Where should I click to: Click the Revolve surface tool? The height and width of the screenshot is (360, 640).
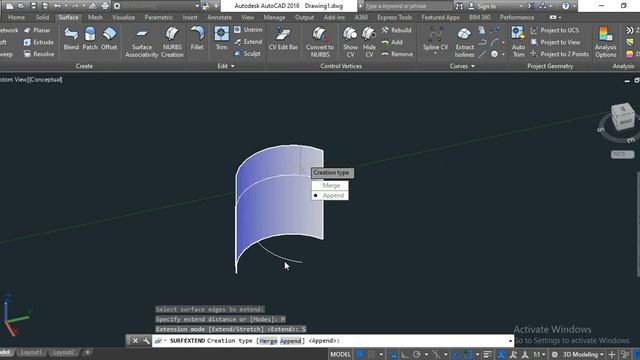[39, 54]
